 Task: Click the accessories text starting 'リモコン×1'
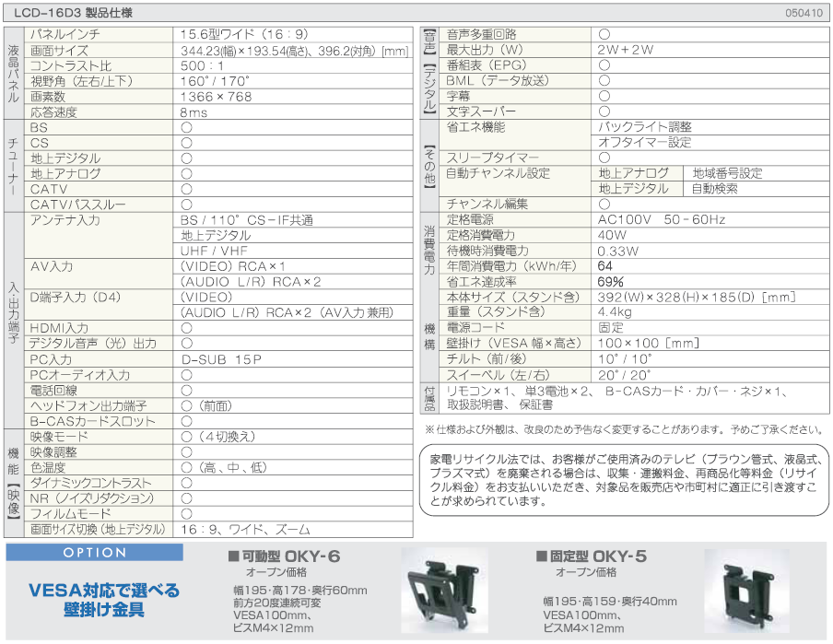coord(616,398)
